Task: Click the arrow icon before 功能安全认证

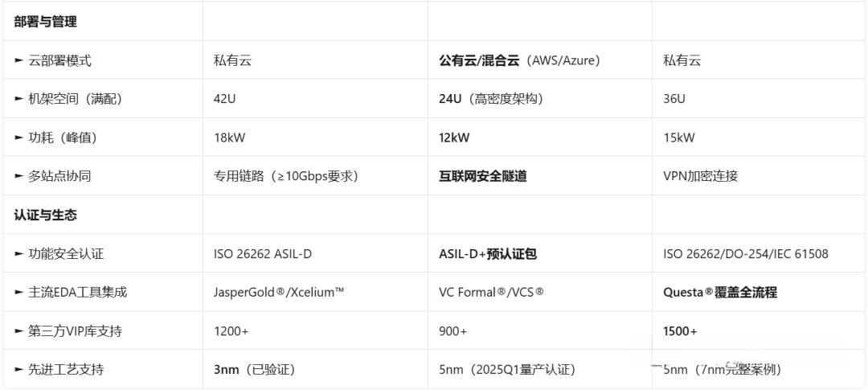Action: [18, 254]
